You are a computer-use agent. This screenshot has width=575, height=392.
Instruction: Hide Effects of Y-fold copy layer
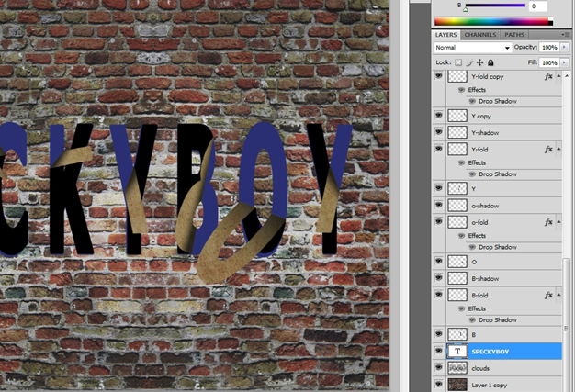(x=461, y=90)
